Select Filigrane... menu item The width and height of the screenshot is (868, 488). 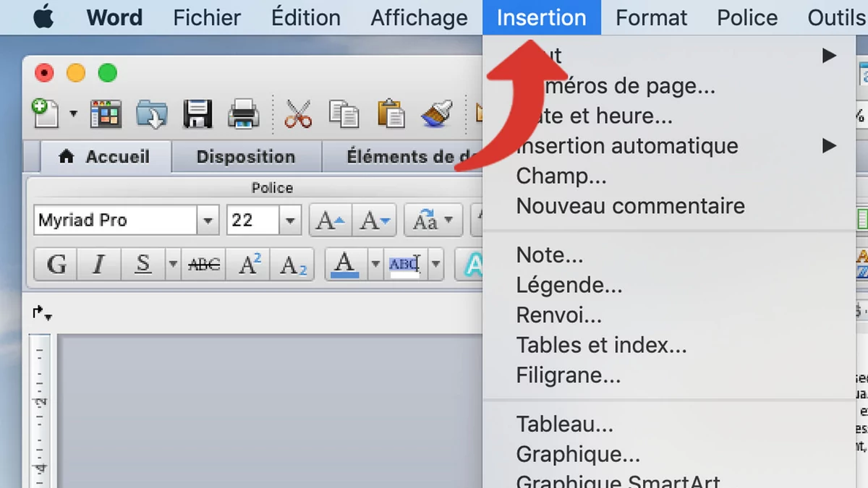[669, 376]
